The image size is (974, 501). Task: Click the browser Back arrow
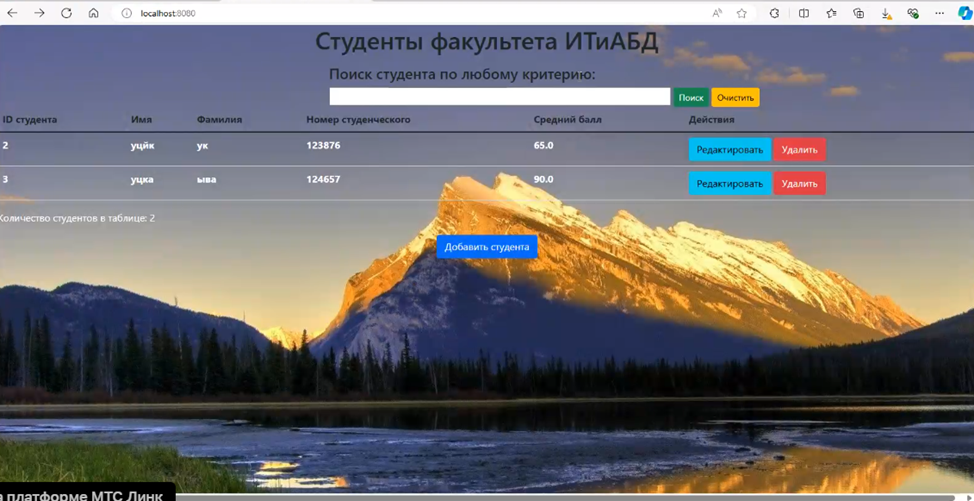pyautogui.click(x=12, y=13)
